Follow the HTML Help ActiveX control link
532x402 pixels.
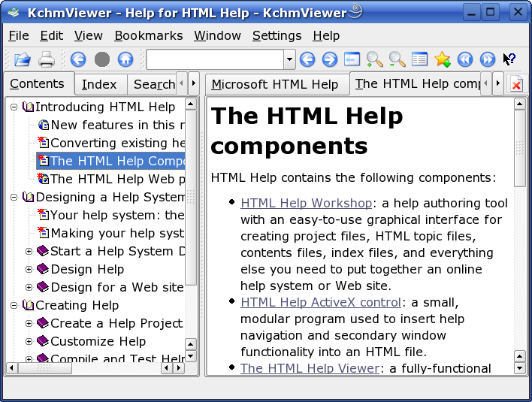tap(321, 302)
